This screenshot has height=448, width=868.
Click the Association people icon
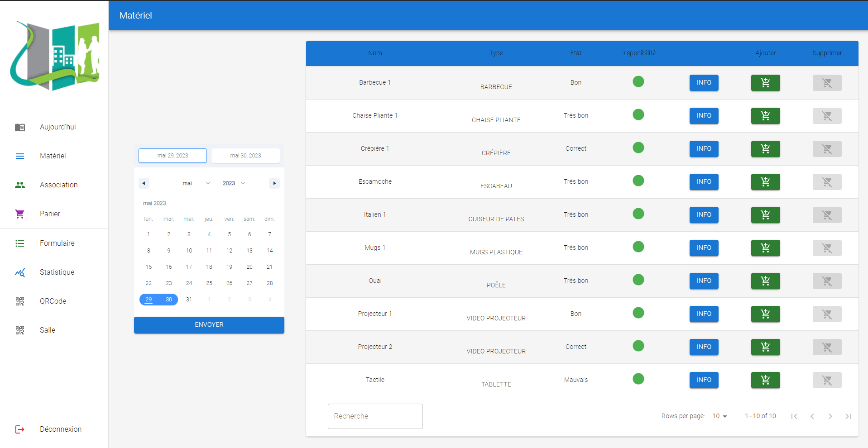20,185
